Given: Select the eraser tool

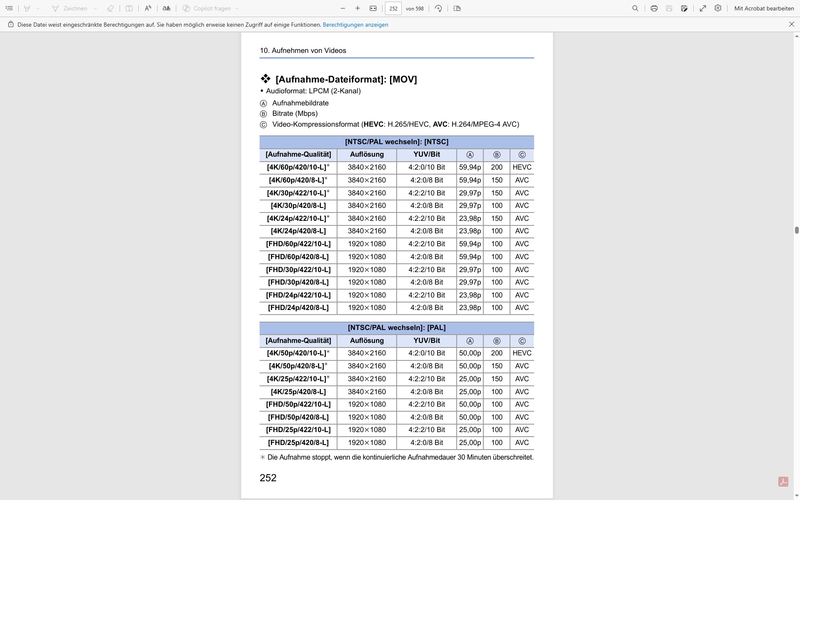Looking at the screenshot, I should tap(110, 8).
